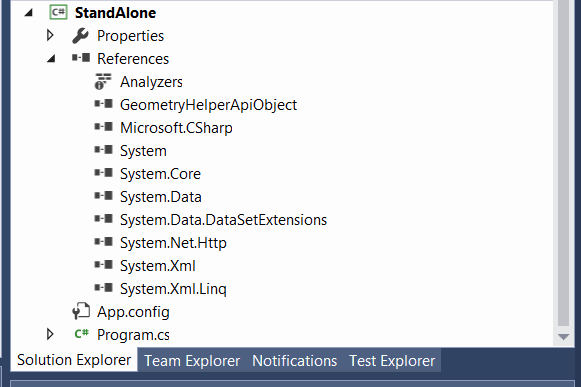Collapse the References node arrow
Viewport: 581px width, 387px height.
pyautogui.click(x=51, y=59)
